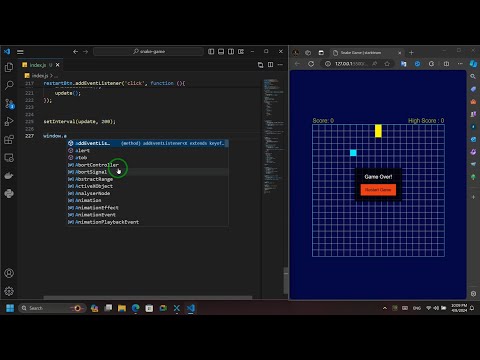Open the Extensions view in VS Code
The image size is (480, 360).
coord(9,139)
